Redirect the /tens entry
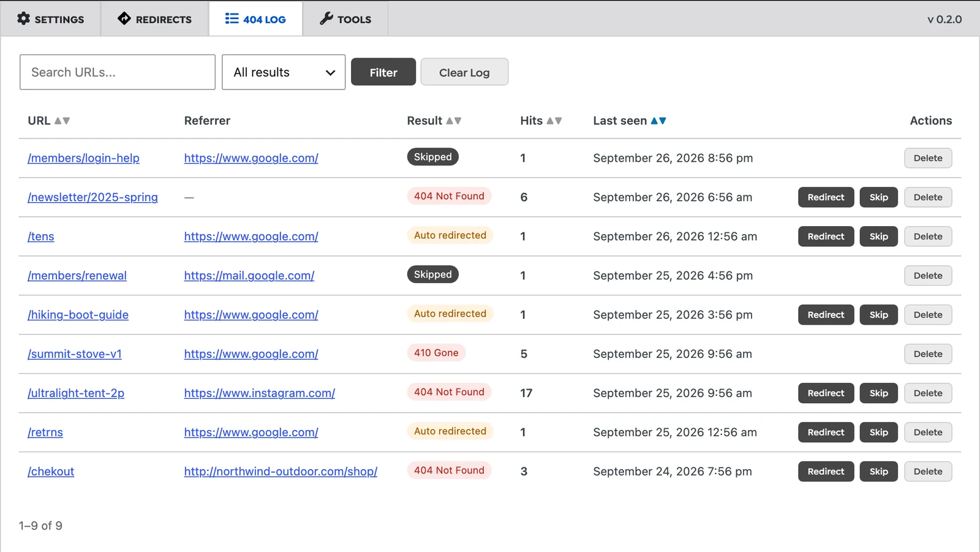980x552 pixels. (826, 236)
